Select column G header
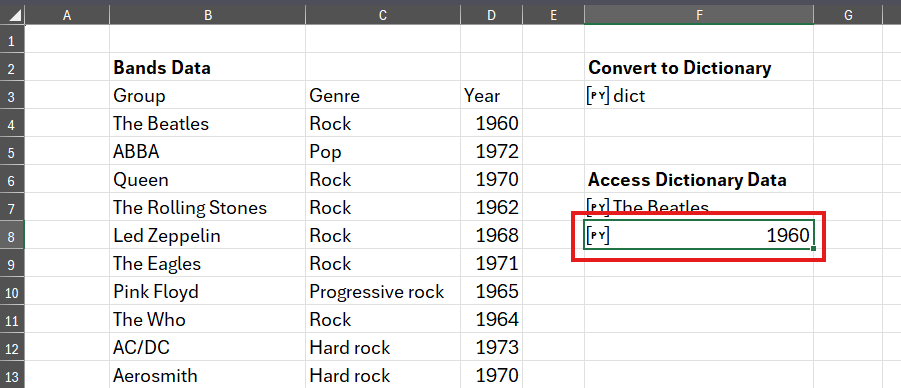The image size is (901, 388). [x=848, y=16]
